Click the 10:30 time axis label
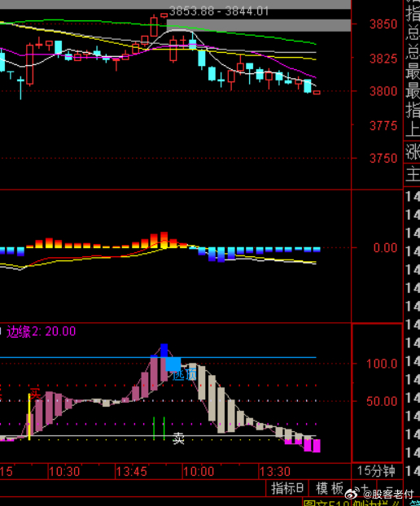 tap(64, 472)
